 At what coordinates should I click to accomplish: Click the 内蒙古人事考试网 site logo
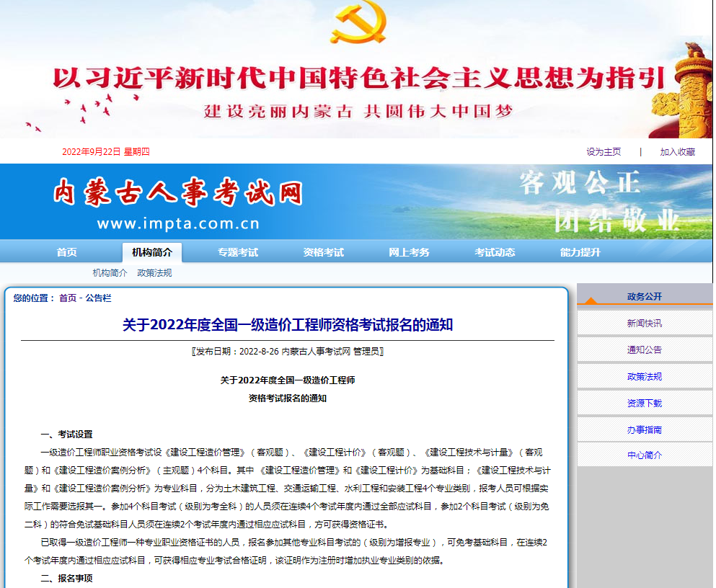[x=177, y=193]
